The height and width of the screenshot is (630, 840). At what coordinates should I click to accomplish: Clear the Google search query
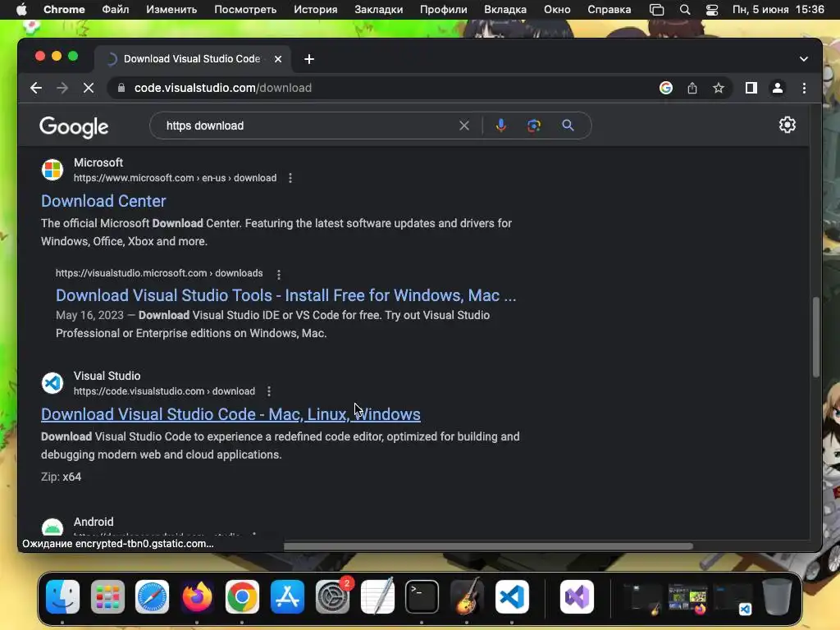464,126
